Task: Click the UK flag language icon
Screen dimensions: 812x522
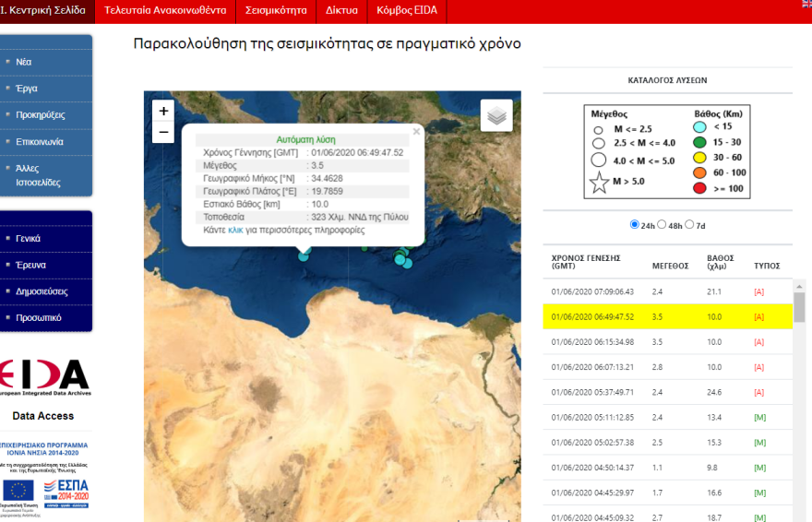Action: click(806, 3)
